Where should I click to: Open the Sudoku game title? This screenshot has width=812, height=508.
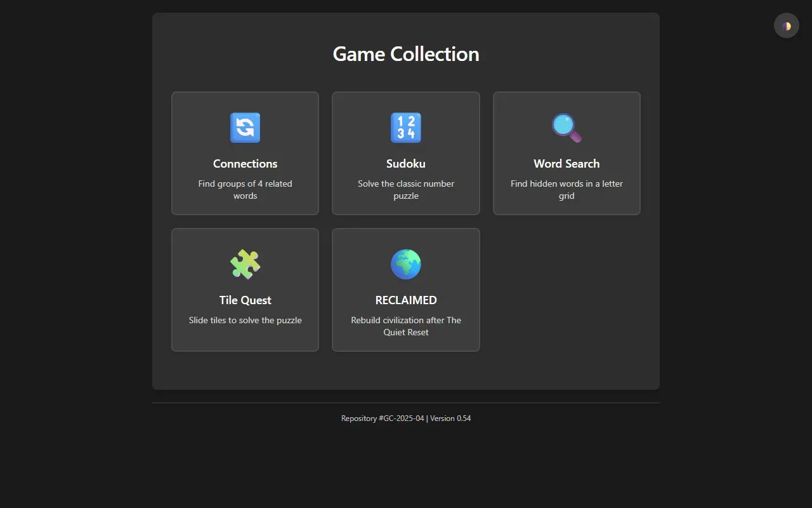[x=406, y=164]
